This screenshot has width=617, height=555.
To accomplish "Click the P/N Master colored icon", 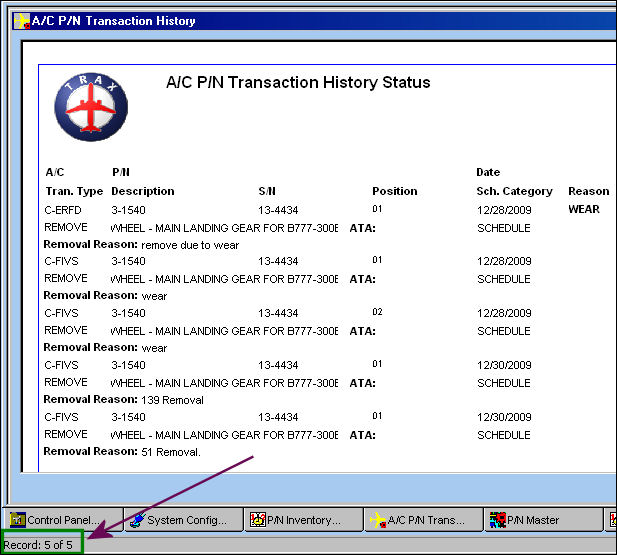I will 498,520.
